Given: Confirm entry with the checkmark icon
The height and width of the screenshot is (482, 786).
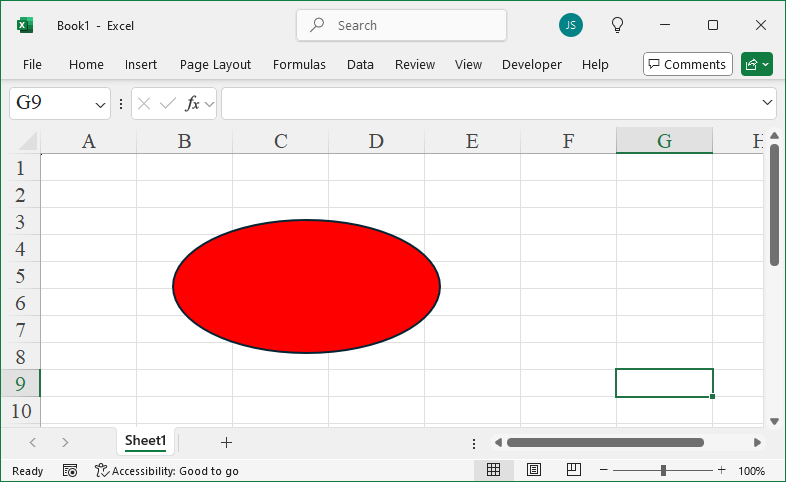Looking at the screenshot, I should 167,104.
